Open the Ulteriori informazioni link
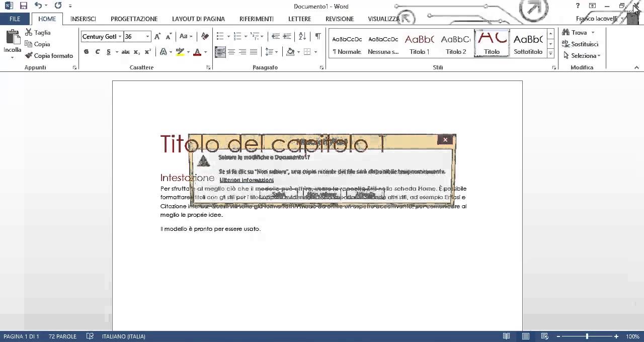 pos(247,180)
